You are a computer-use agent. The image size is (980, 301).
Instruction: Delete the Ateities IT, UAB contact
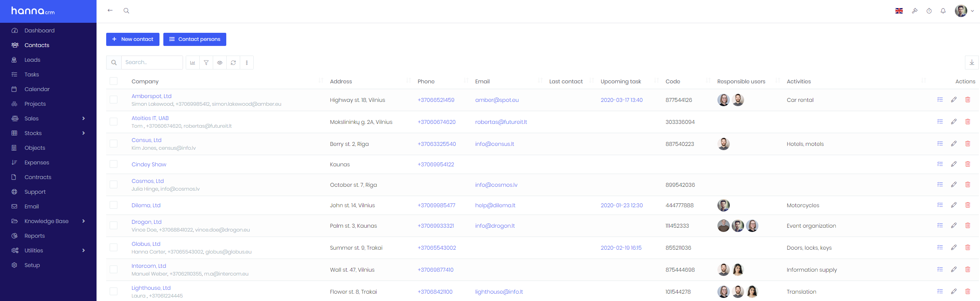(968, 122)
